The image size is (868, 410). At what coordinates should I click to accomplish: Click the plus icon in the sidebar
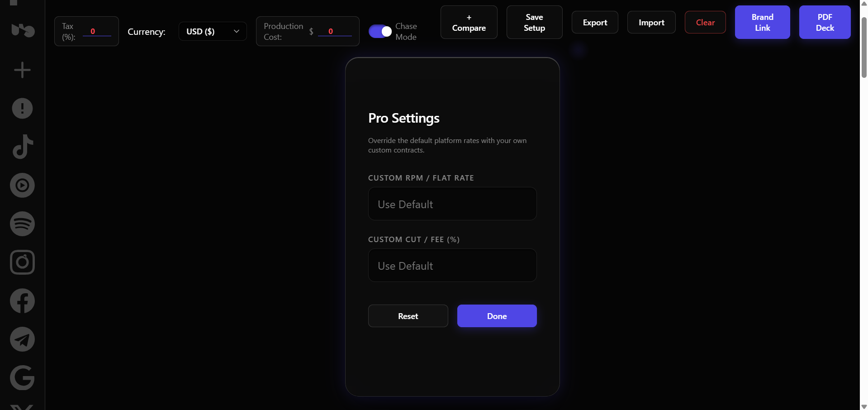coord(22,70)
